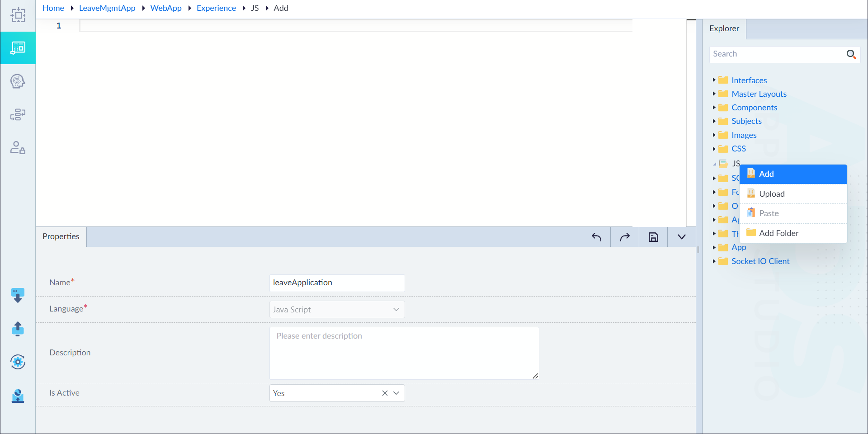The height and width of the screenshot is (434, 868).
Task: Expand the Master Layouts folder arrow
Action: [714, 94]
